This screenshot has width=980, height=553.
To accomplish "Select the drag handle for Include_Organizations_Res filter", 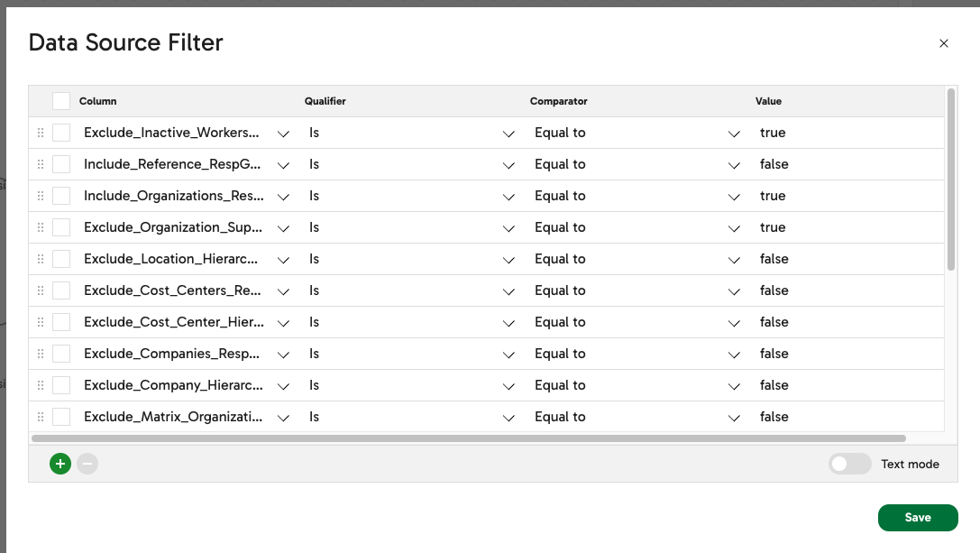I will [x=40, y=195].
